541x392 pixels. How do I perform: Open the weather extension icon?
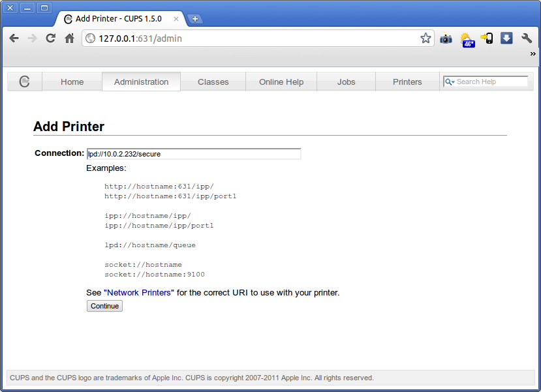click(x=467, y=39)
